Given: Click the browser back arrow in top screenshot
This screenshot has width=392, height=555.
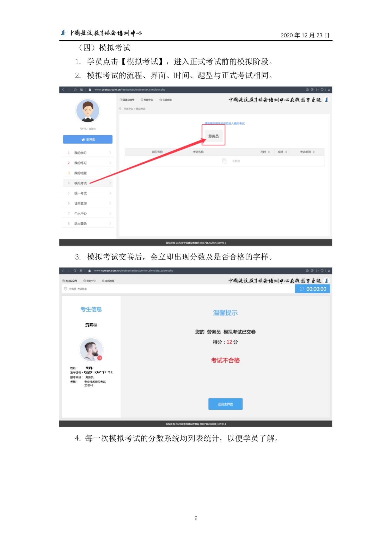Looking at the screenshot, I should 63,90.
